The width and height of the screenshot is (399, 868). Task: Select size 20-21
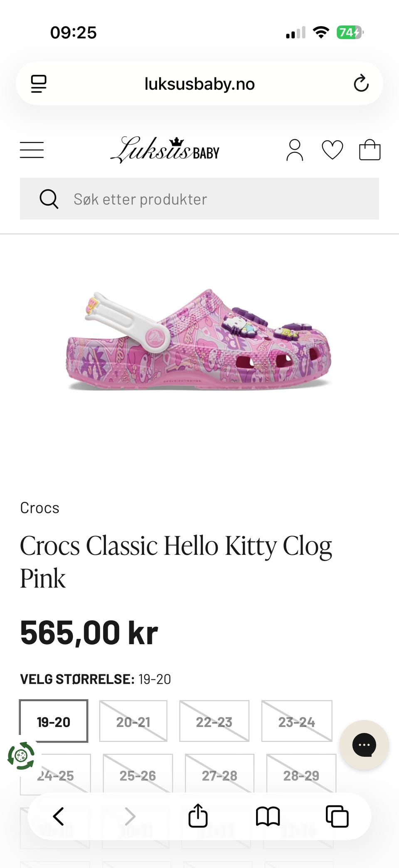click(133, 721)
